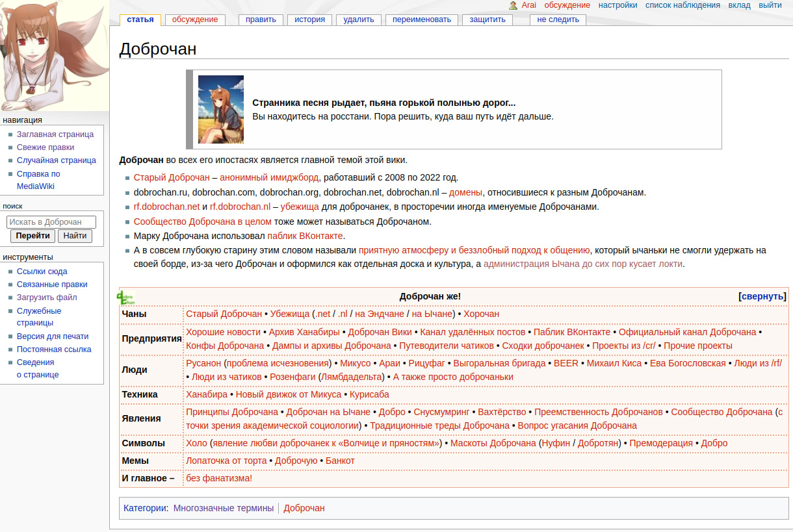Viewport: 793px width, 532px height.
Task: Log out with the выйти link
Action: [770, 5]
